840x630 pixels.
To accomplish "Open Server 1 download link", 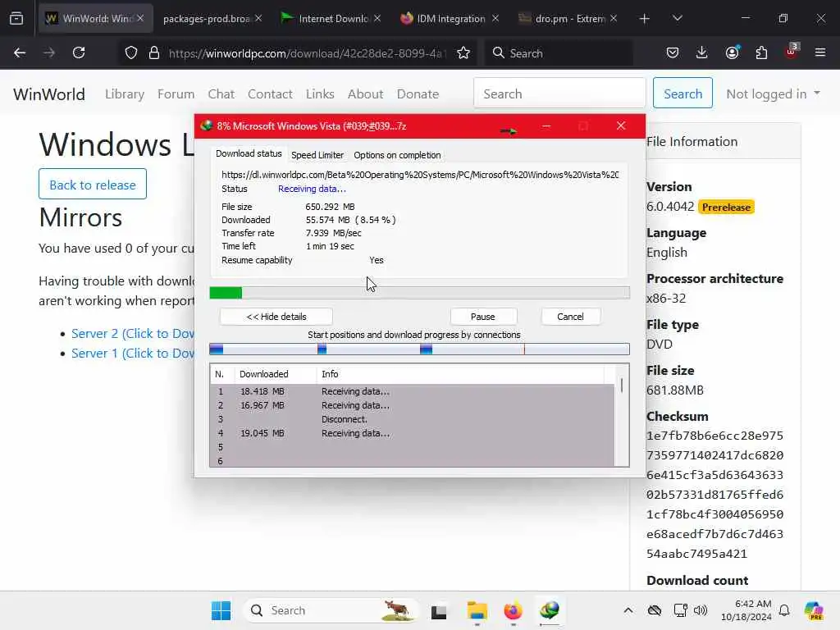I will click(x=133, y=353).
